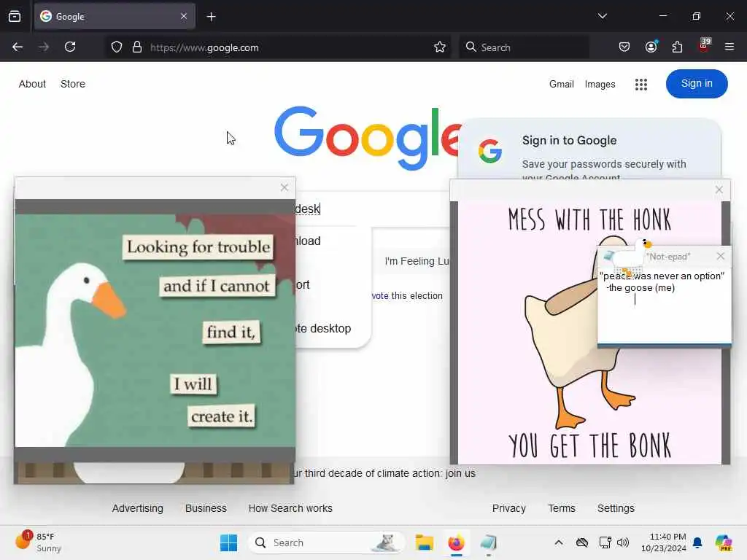This screenshot has height=560, width=747.
Task: Click inside the Not-epad text area
Action: (664, 305)
